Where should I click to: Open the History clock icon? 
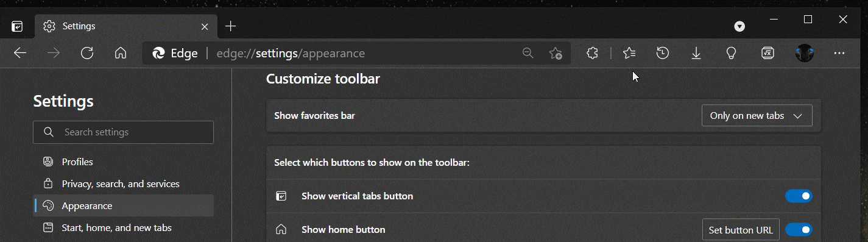click(x=663, y=53)
